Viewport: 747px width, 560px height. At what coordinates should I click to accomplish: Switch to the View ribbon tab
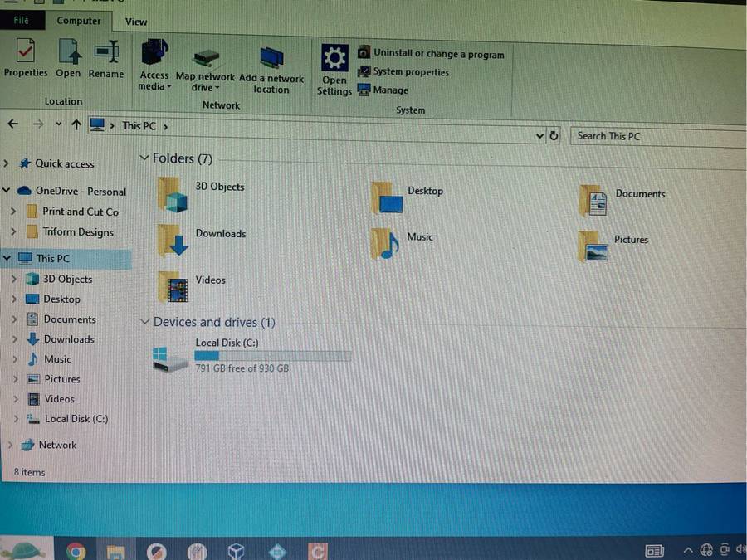click(x=135, y=22)
